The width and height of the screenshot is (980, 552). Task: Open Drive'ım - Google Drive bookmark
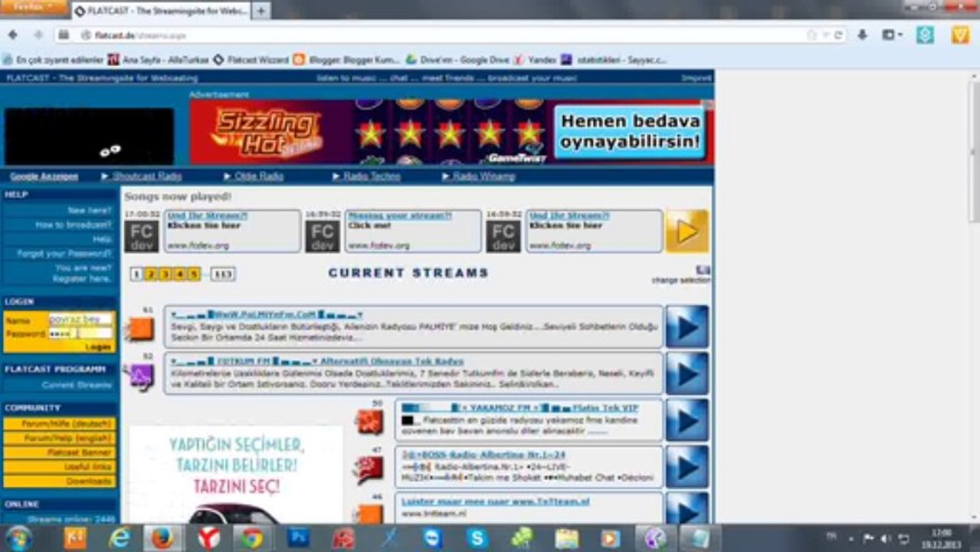pyautogui.click(x=458, y=59)
